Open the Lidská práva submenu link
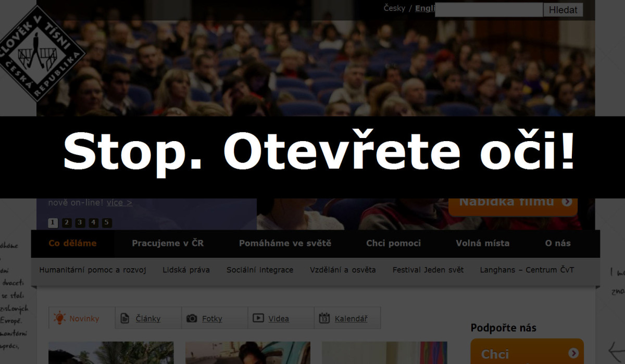Screen dimensions: 625x364 186,270
